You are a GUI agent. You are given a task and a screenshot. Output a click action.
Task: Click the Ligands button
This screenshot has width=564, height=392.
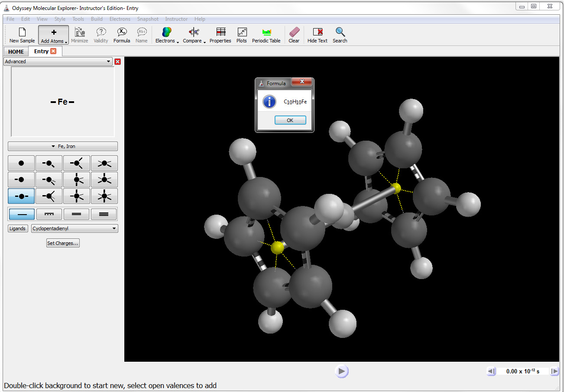pos(18,228)
